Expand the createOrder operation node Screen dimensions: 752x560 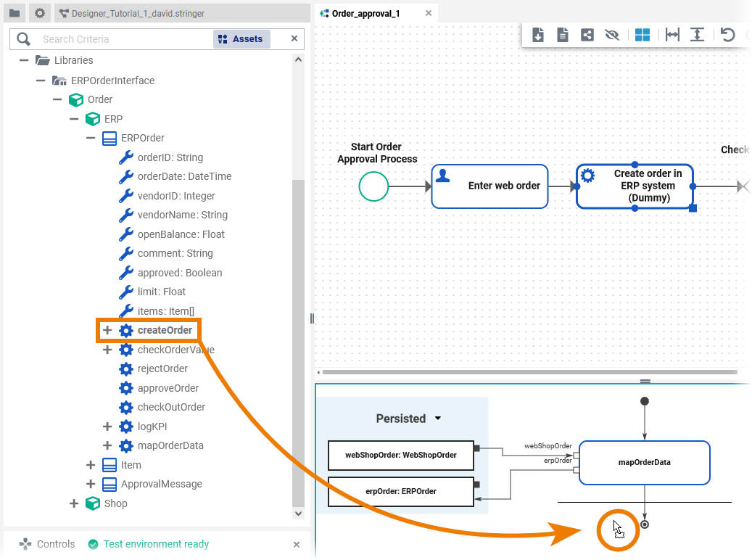point(107,331)
